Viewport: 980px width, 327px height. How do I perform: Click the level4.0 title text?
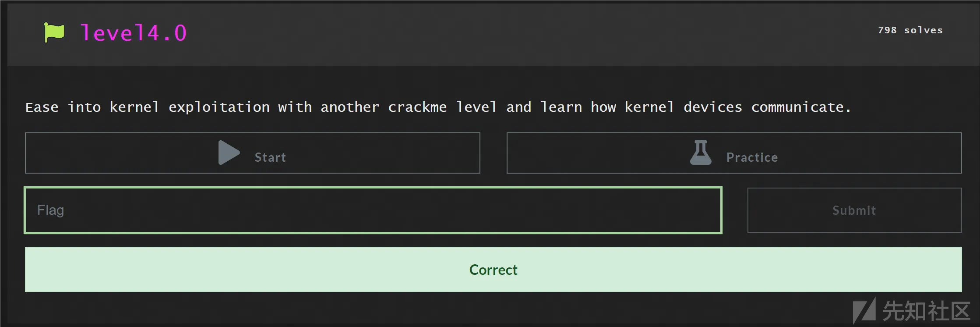click(x=134, y=33)
